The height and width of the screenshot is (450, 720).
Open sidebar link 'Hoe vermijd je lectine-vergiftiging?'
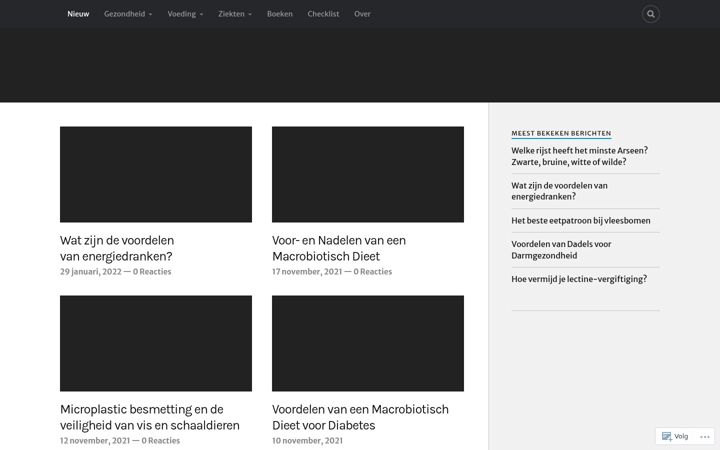(x=579, y=279)
